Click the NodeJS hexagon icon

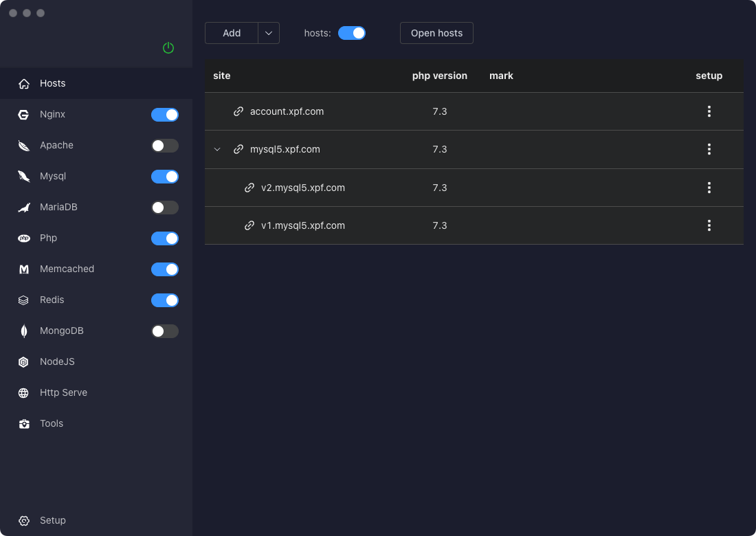tap(23, 362)
